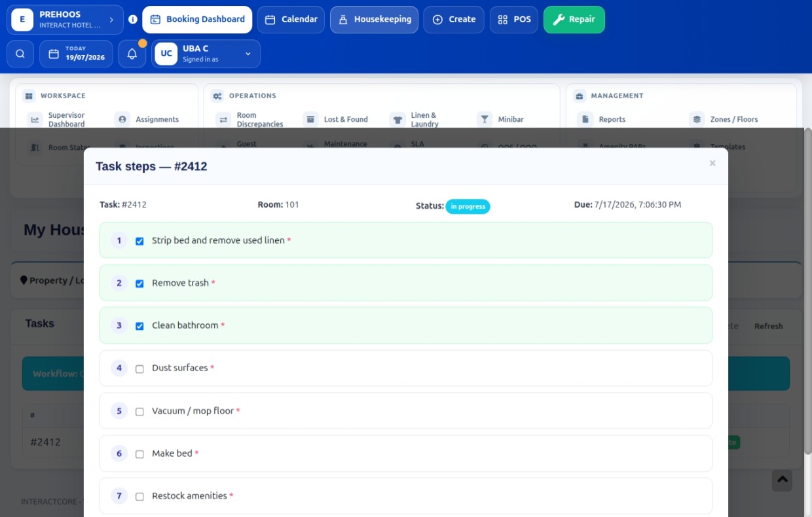
Task: Click the Create button
Action: point(454,20)
